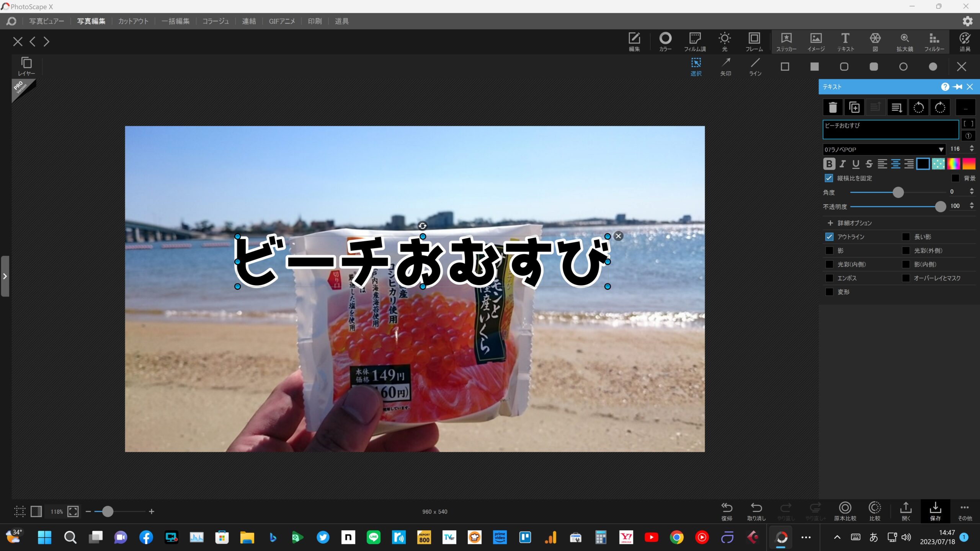Open the Cutout (カットアウト) tab
This screenshot has width=980, height=551.
[133, 21]
